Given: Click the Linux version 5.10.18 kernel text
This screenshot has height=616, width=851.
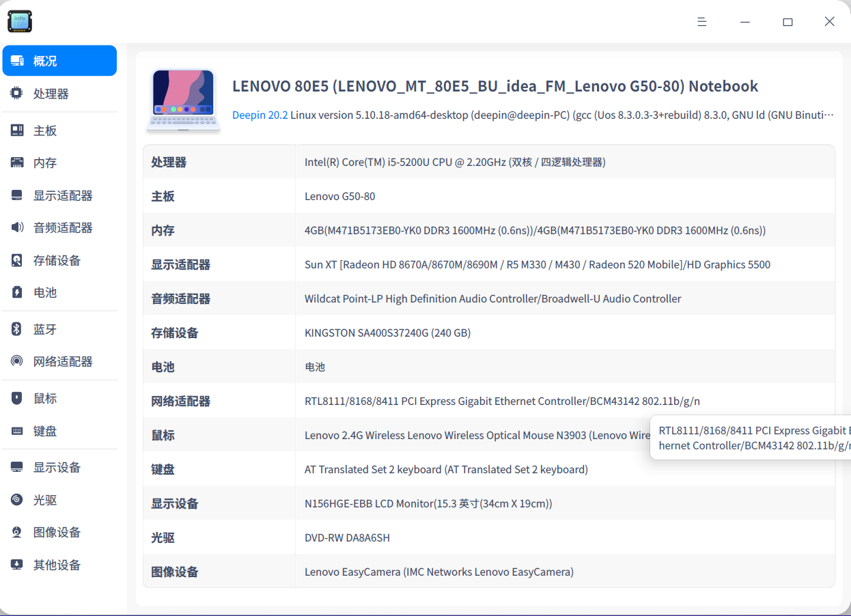Looking at the screenshot, I should (562, 115).
